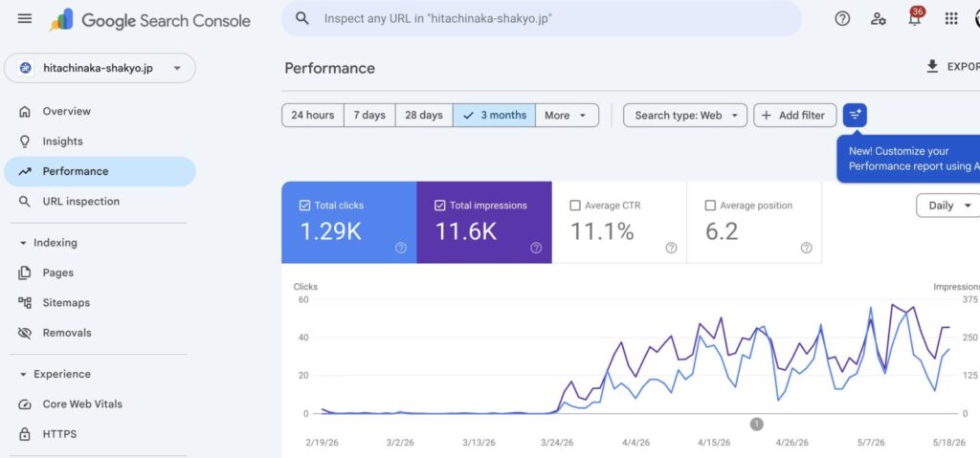Click the annotation marker 1 on chart

pos(756,425)
